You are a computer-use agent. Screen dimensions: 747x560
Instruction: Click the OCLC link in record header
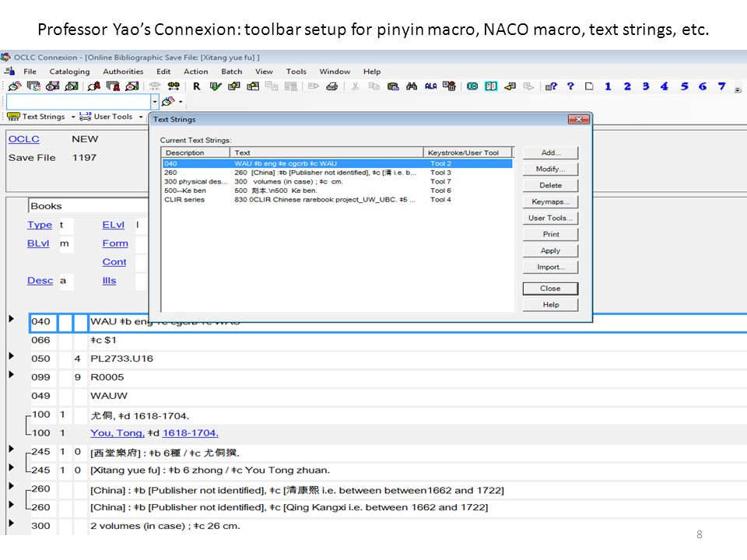24,139
